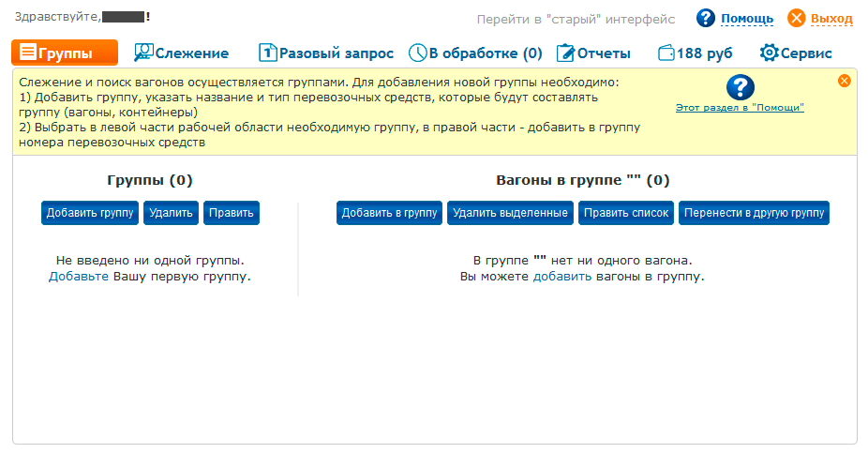Click the clock icon for В обработке
This screenshot has width=868, height=453.
[x=417, y=53]
